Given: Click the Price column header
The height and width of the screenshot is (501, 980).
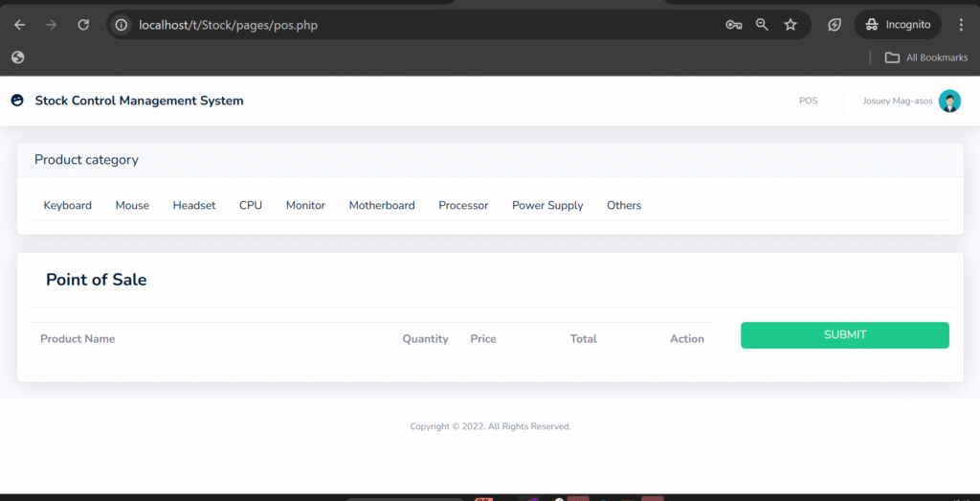Looking at the screenshot, I should (483, 339).
